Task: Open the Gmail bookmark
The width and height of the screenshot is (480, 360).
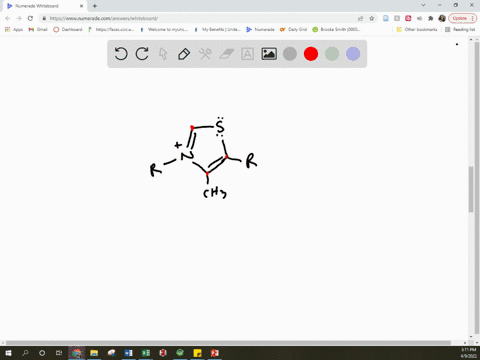Action: 38,29
